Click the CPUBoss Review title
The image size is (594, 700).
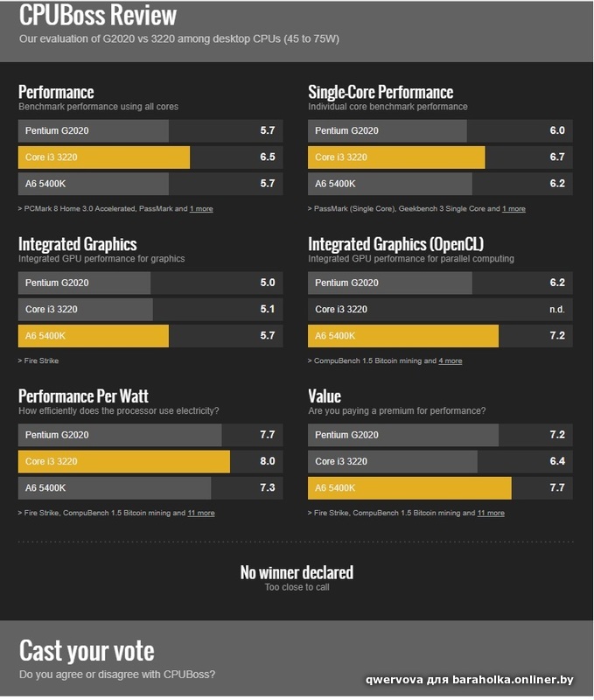(x=98, y=15)
